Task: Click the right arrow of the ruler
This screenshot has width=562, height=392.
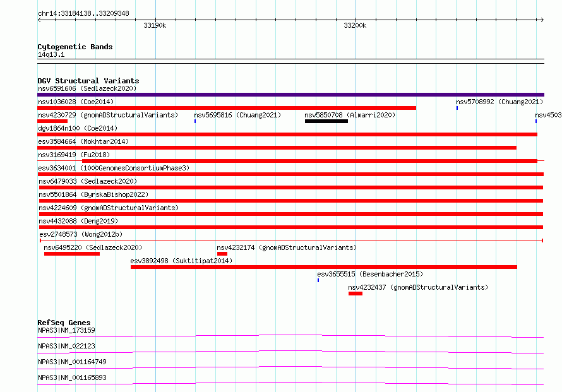Action: 542,20
